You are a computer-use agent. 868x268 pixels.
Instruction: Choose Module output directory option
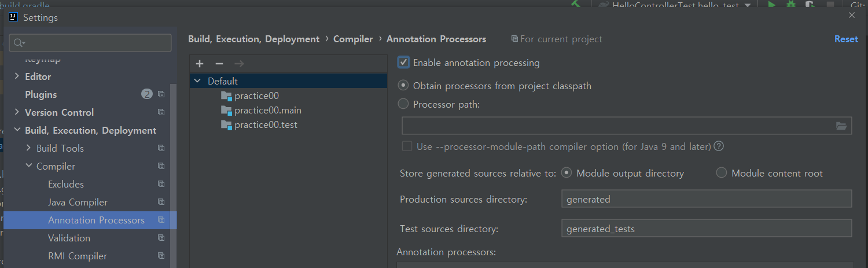(567, 172)
